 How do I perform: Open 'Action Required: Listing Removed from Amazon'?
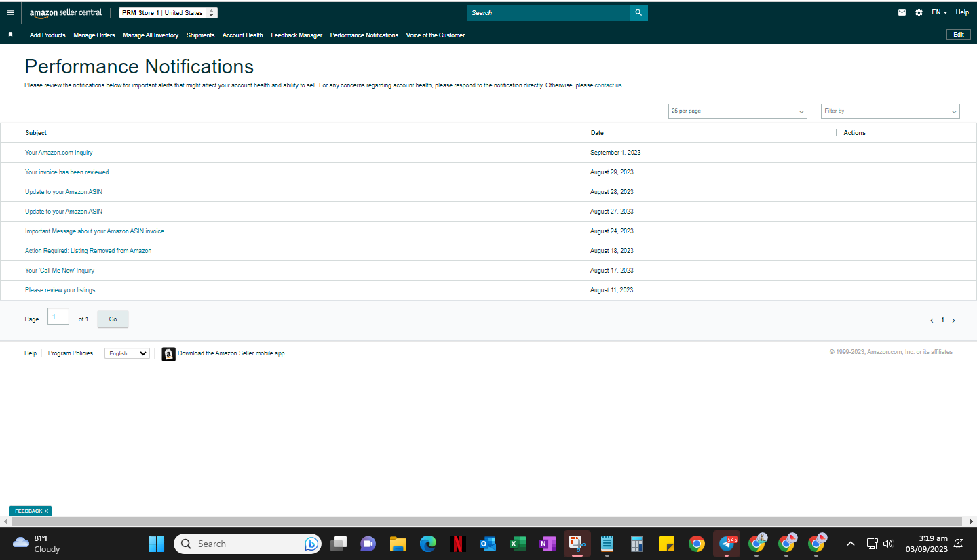[88, 251]
